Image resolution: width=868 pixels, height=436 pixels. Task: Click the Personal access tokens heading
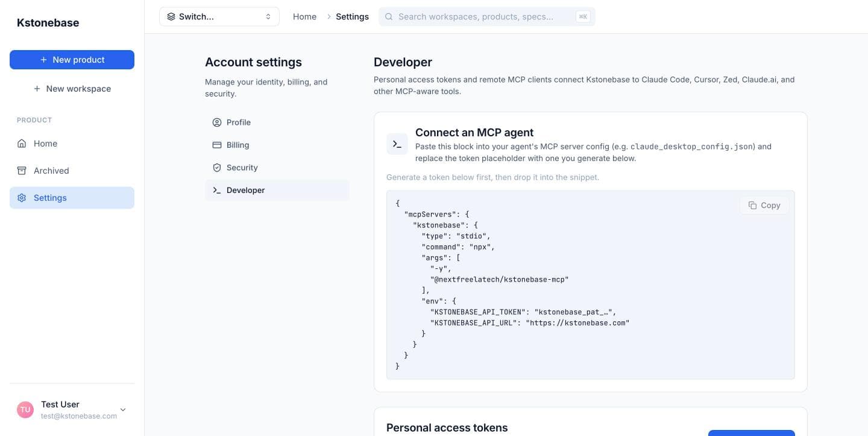447,428
